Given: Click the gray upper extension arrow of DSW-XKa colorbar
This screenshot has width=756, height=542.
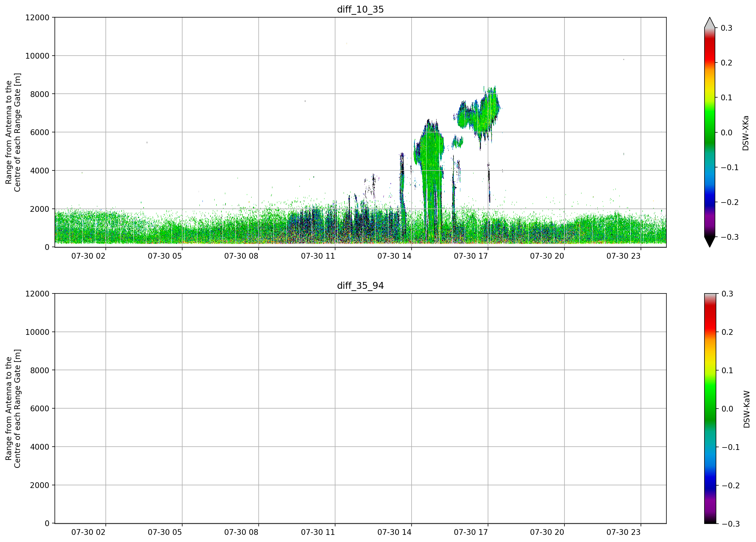Looking at the screenshot, I should click(x=710, y=23).
